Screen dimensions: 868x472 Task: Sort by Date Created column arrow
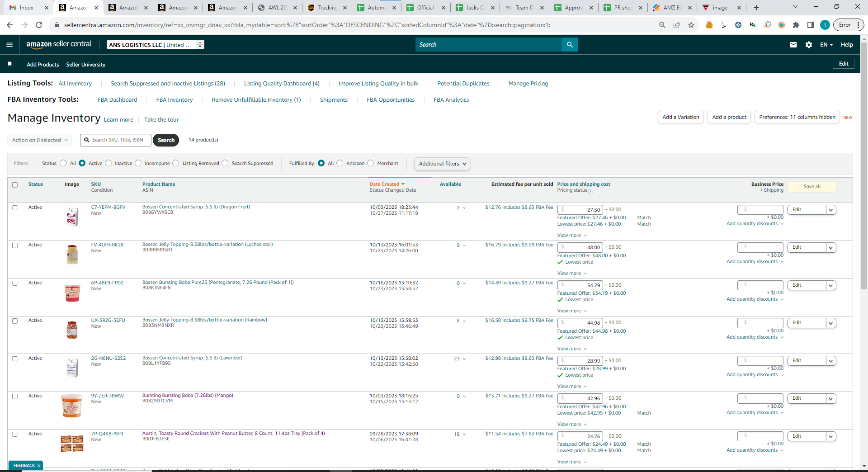[x=403, y=184]
